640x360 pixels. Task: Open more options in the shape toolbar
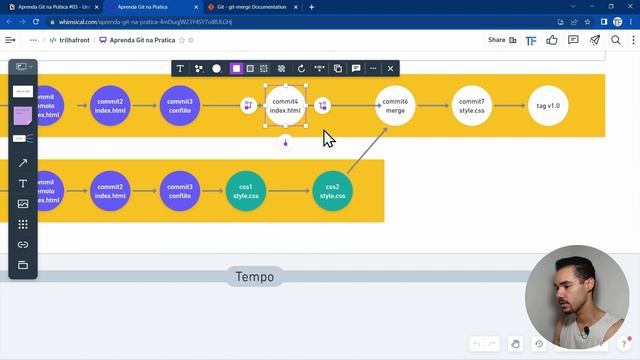(x=373, y=69)
